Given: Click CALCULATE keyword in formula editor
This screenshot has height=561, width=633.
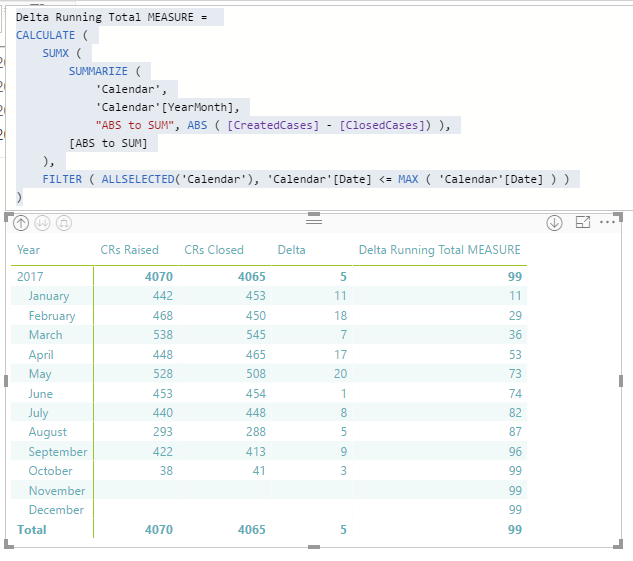Looking at the screenshot, I should pyautogui.click(x=45, y=35).
